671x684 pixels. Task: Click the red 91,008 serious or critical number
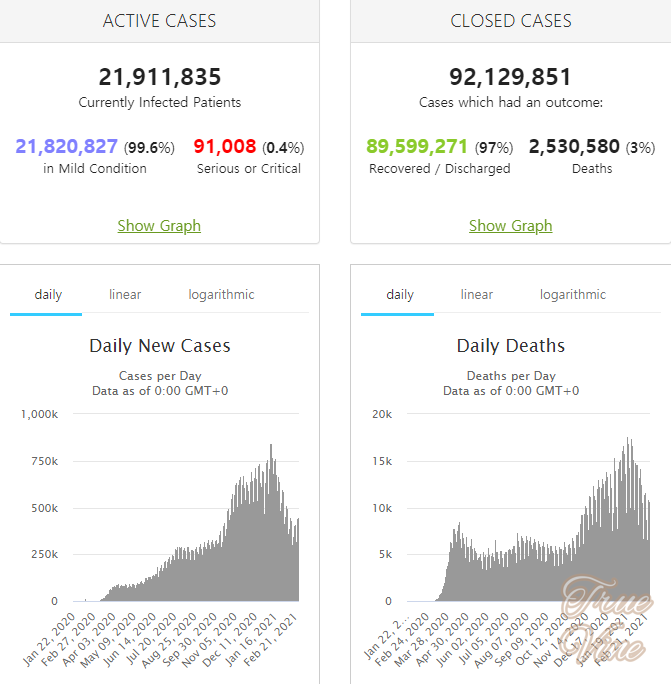(x=225, y=147)
